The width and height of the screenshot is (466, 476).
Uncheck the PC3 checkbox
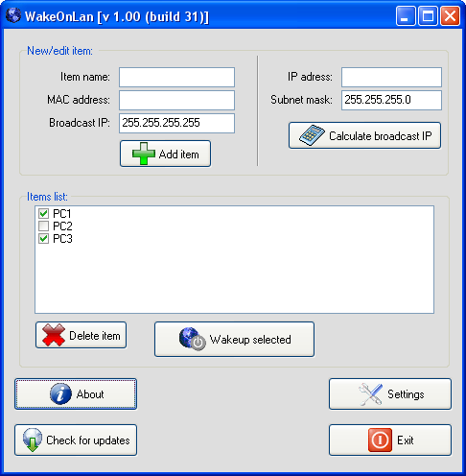[43, 239]
